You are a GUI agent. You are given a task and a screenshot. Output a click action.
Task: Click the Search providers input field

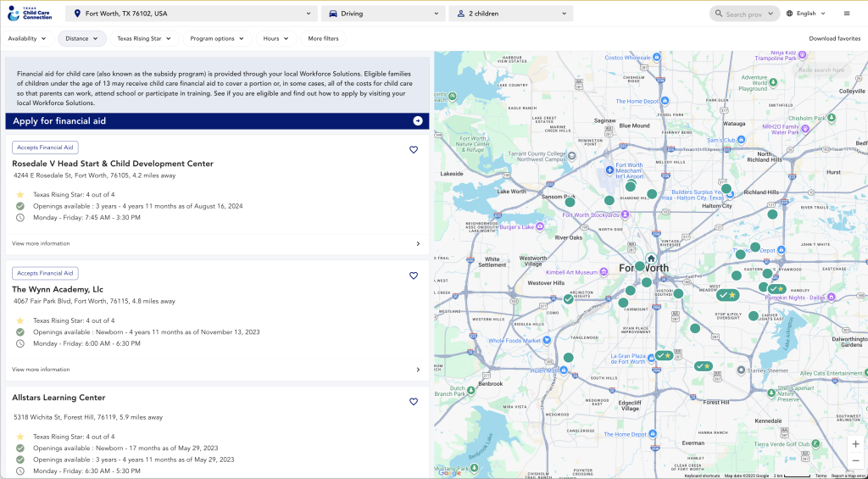[743, 14]
